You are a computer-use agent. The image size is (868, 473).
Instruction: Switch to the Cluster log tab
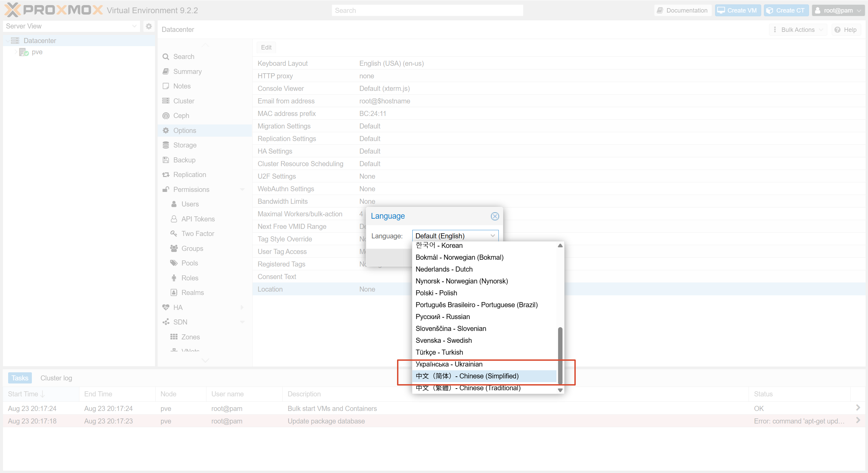56,378
